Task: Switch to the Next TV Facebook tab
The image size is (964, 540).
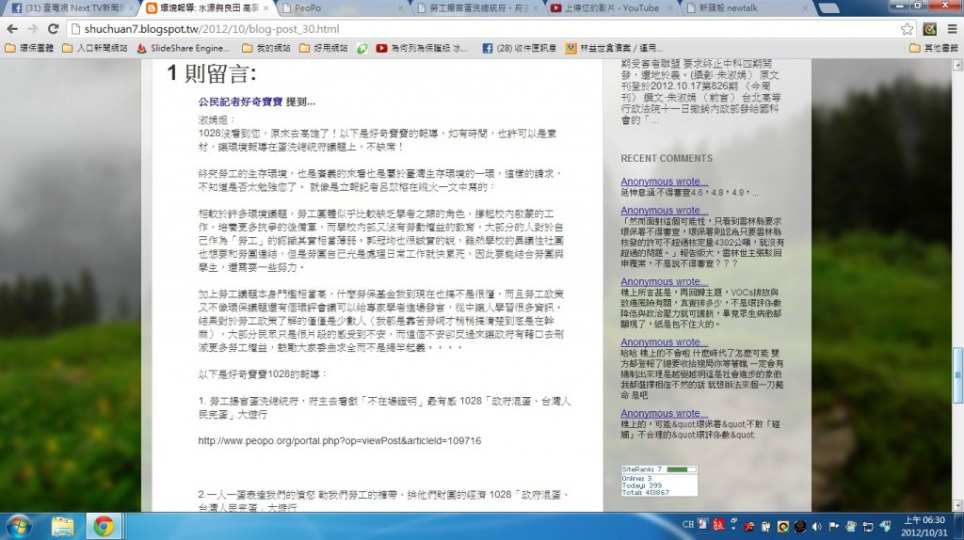Action: pyautogui.click(x=65, y=8)
